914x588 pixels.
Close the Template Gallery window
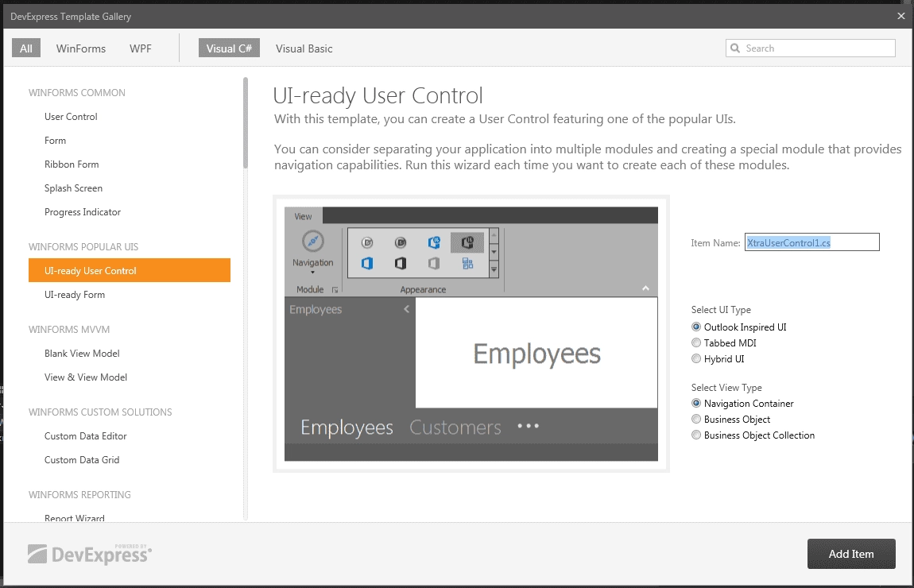pos(900,17)
